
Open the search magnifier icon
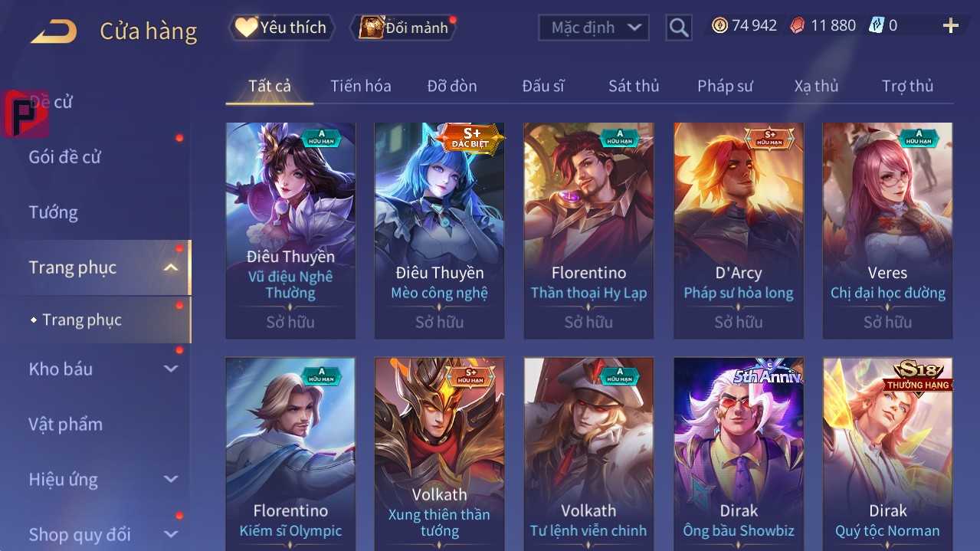[679, 28]
